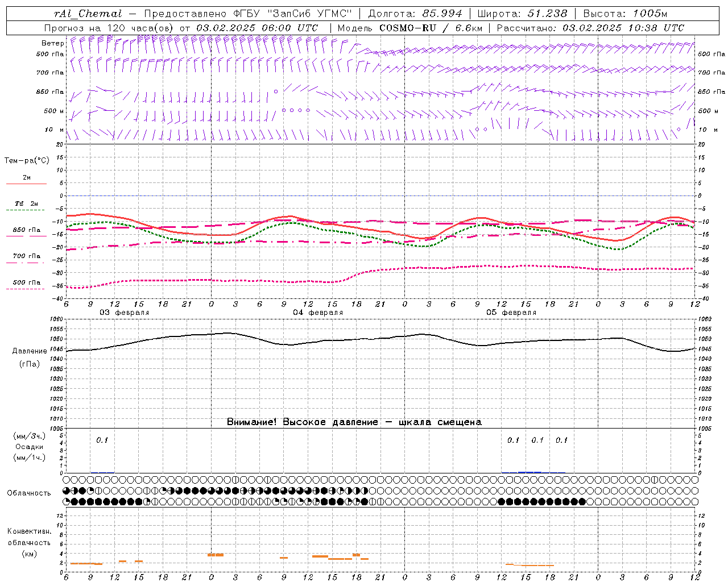Click the warning Внимание! Высокое давление — шкала смещена
This screenshot has height=582, width=728.
coord(354,422)
